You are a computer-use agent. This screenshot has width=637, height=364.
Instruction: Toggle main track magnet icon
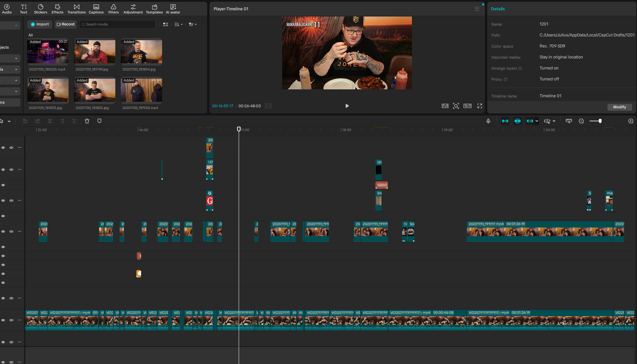point(505,121)
